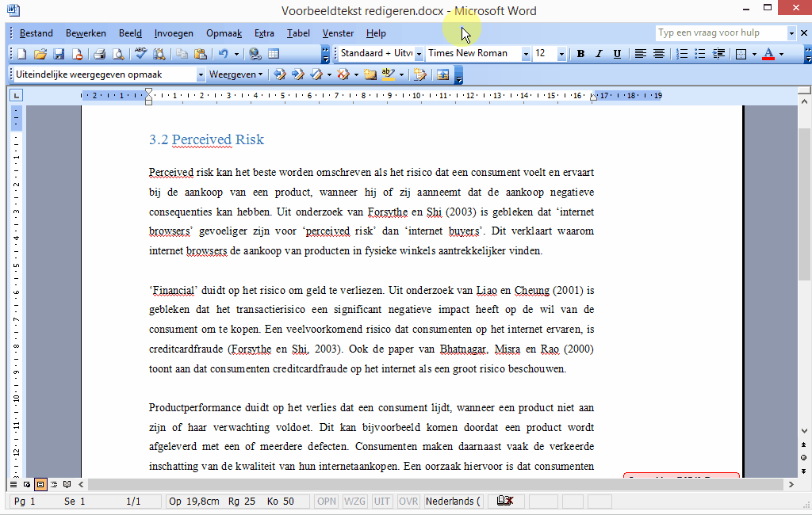Open print preview with the magnifier page icon

click(118, 54)
